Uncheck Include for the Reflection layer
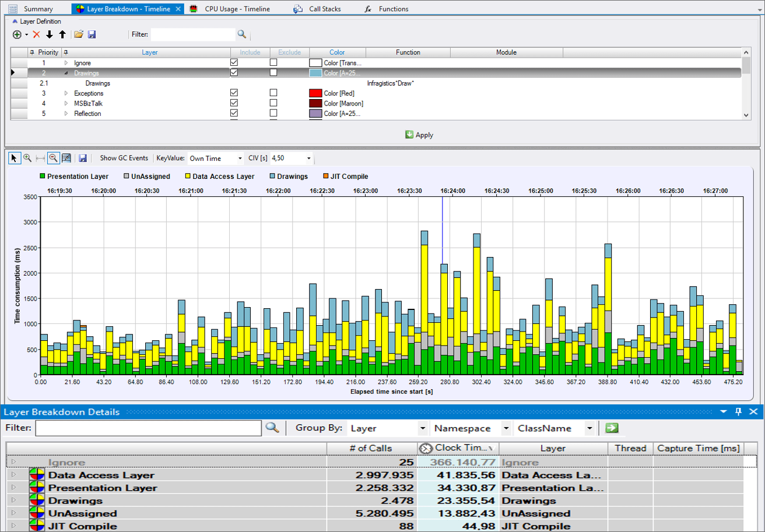 pyautogui.click(x=234, y=113)
